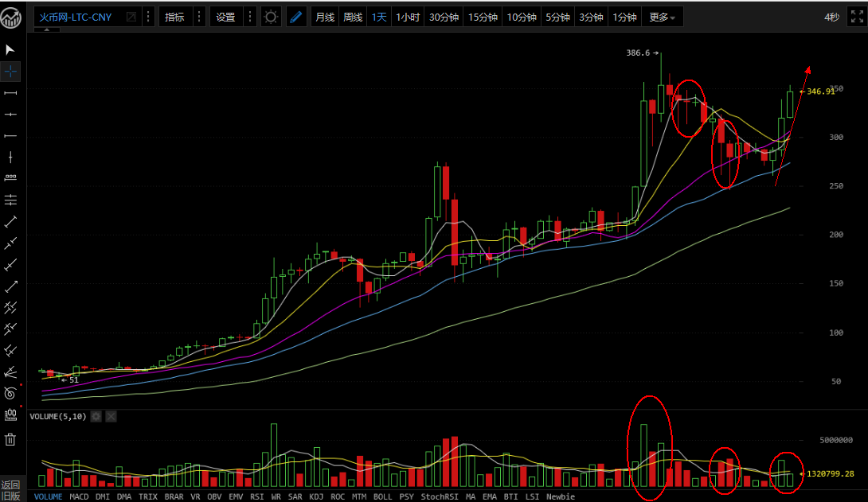The width and height of the screenshot is (868, 502).
Task: Switch to the Newbie indicator
Action: pos(561,496)
